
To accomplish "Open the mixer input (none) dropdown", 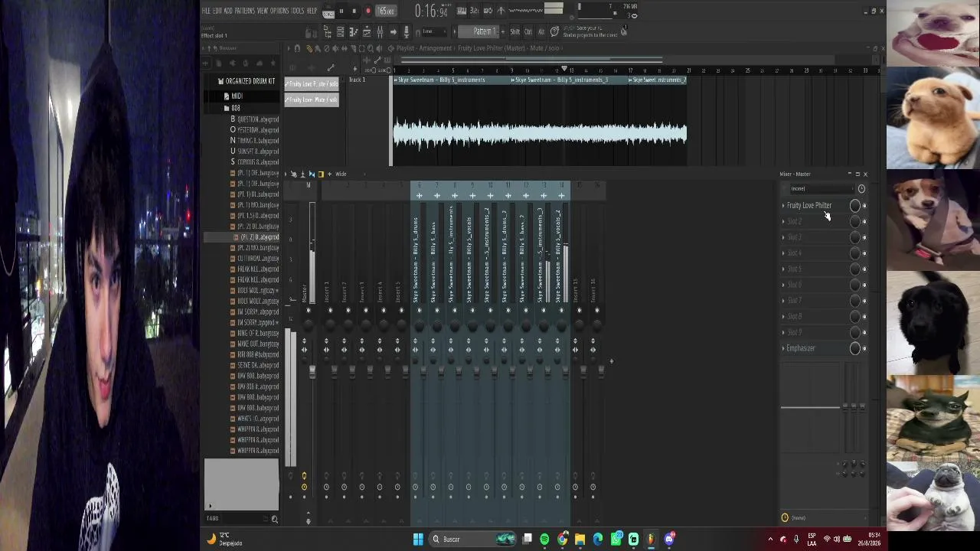I will [x=821, y=189].
